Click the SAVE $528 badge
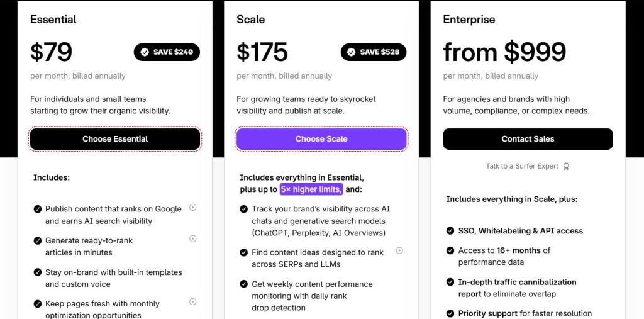 pyautogui.click(x=374, y=52)
